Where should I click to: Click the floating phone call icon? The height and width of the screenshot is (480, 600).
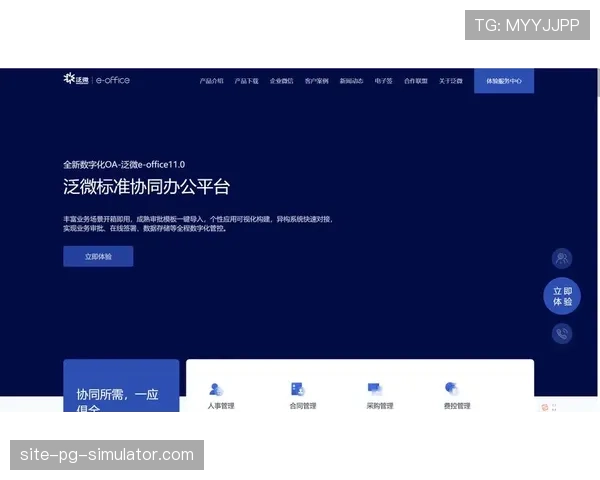tap(562, 333)
